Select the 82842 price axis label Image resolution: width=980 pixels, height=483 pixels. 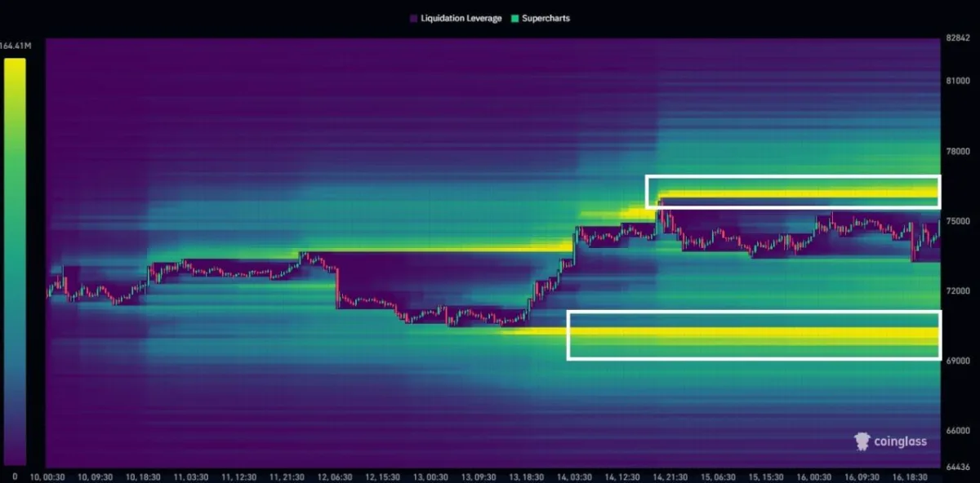click(x=959, y=38)
